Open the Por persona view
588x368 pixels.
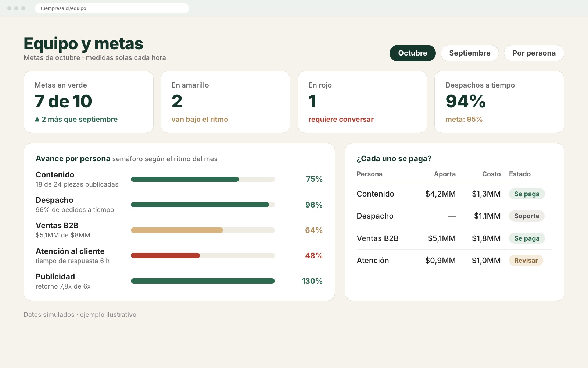[534, 53]
